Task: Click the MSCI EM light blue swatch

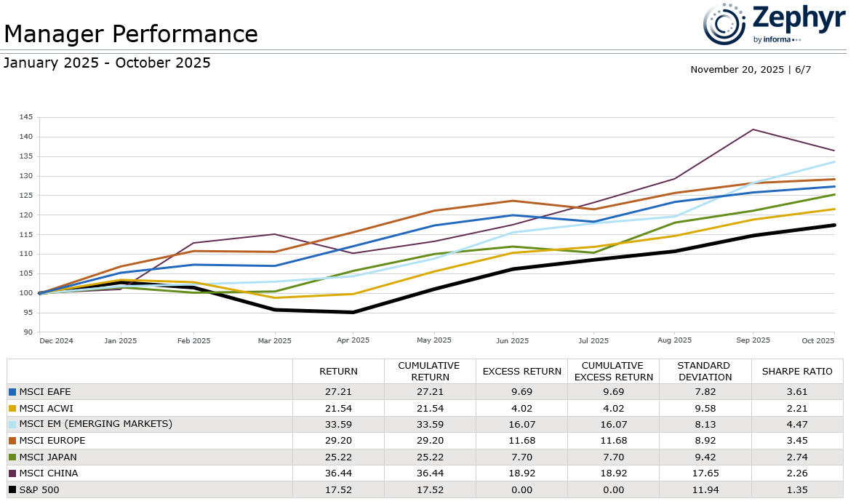Action: [12, 424]
